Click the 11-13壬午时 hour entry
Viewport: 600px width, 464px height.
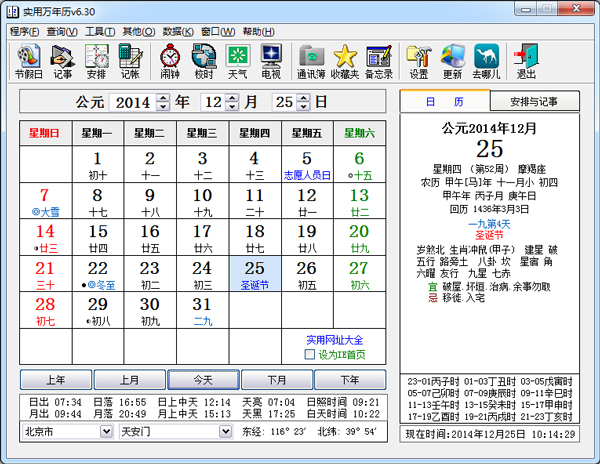click(433, 405)
